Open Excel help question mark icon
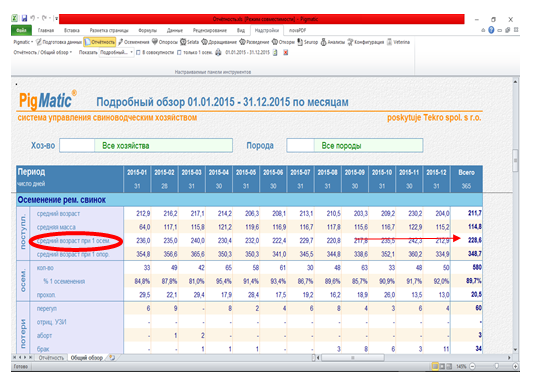The image size is (535, 383). [x=491, y=30]
